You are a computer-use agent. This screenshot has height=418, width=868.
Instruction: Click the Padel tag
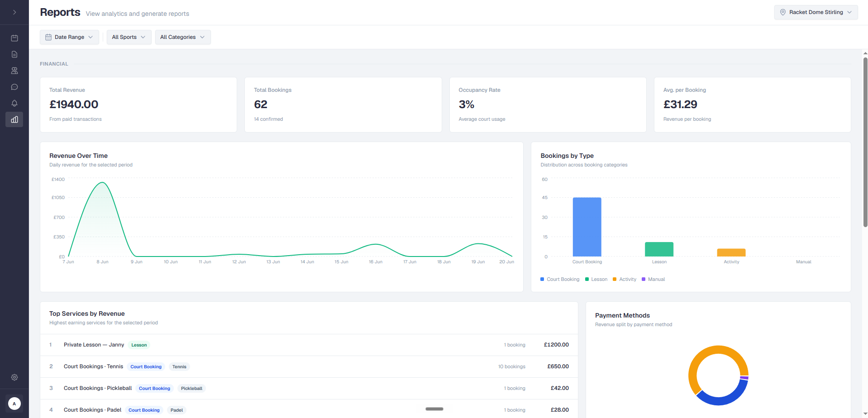[x=176, y=410]
